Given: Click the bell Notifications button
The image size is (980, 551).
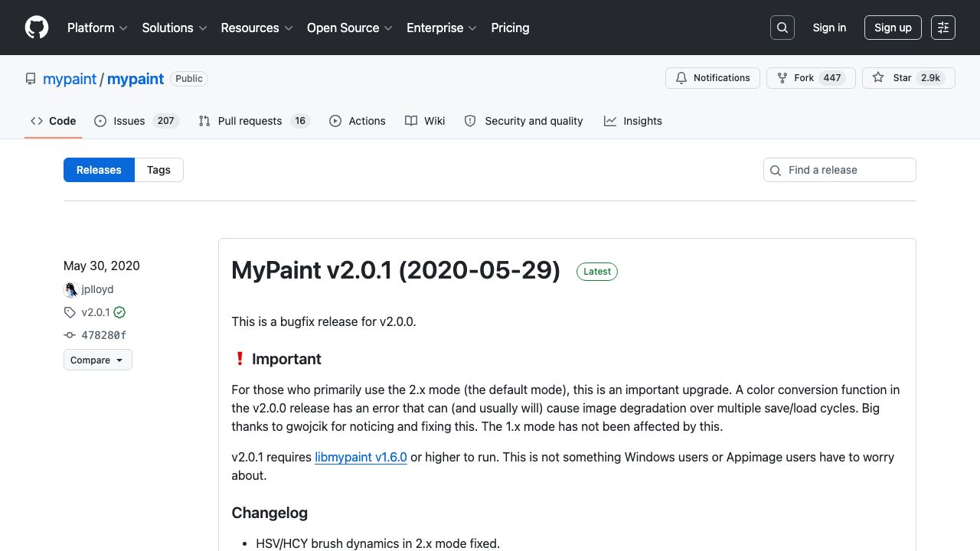Looking at the screenshot, I should (x=713, y=78).
